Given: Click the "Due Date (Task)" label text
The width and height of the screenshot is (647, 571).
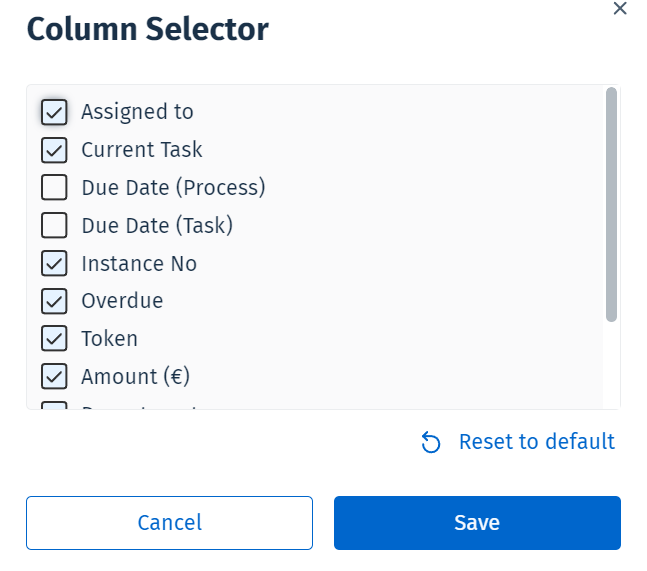Looking at the screenshot, I should 157,226.
